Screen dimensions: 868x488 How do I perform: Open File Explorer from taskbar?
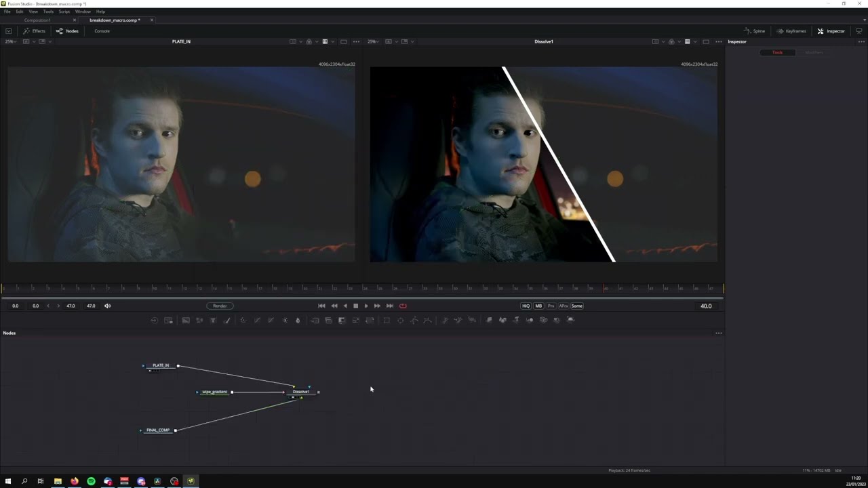[58, 481]
